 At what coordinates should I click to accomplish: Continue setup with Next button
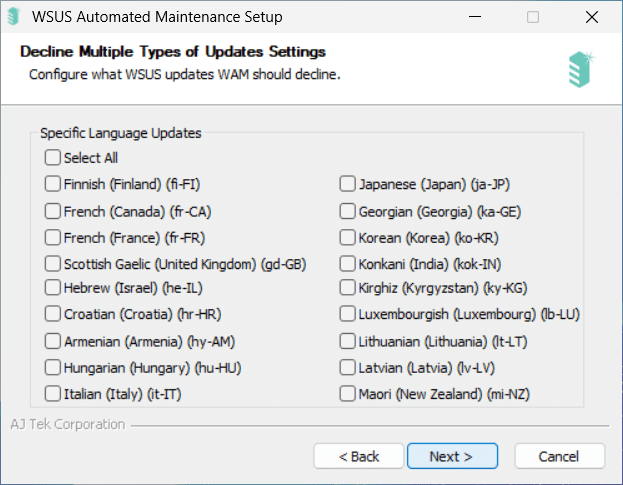point(452,456)
